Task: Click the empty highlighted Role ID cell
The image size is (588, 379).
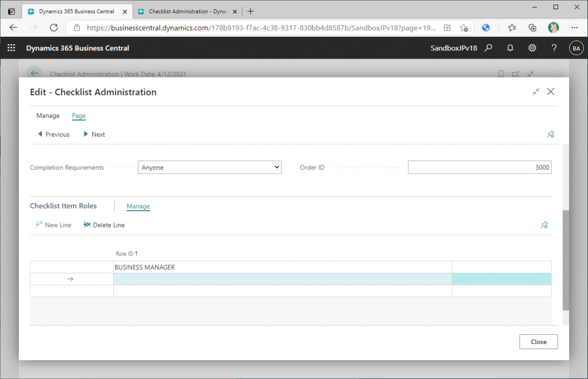Action: (x=283, y=279)
